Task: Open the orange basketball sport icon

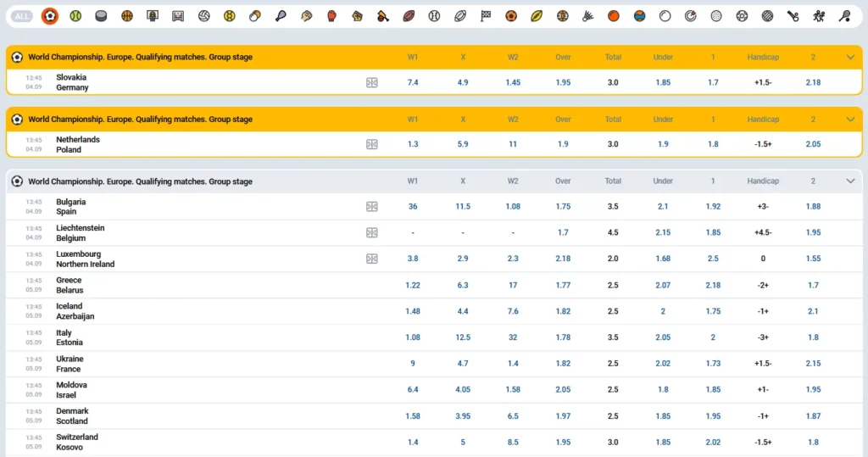Action: (x=127, y=16)
